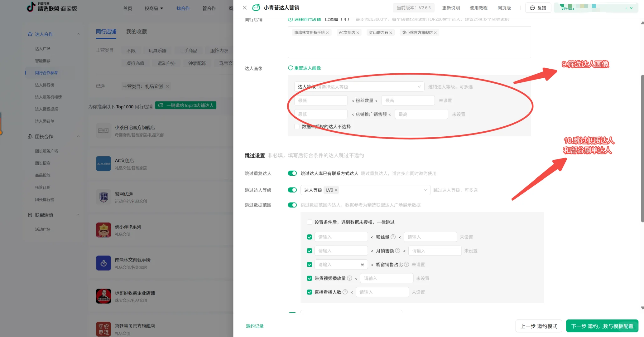Click the plus icon next to 选择同行店铺

coord(290,19)
